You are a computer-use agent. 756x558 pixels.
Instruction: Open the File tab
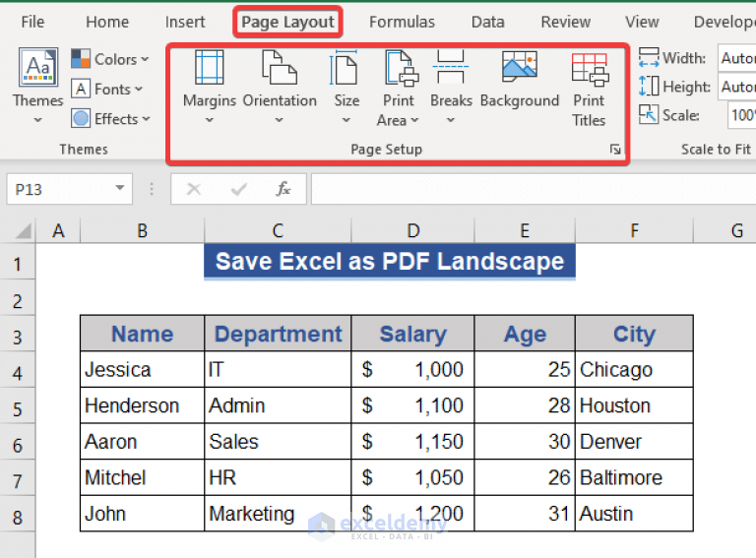[32, 22]
